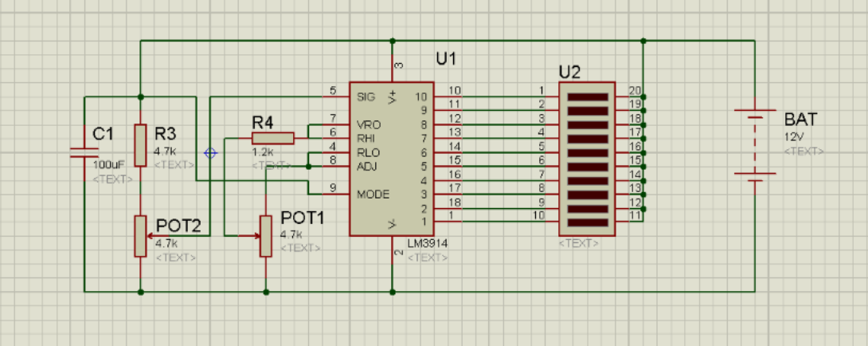Click the '<TEXT>' placeholder under C1
Screen dimensions: 868x346
[112, 179]
